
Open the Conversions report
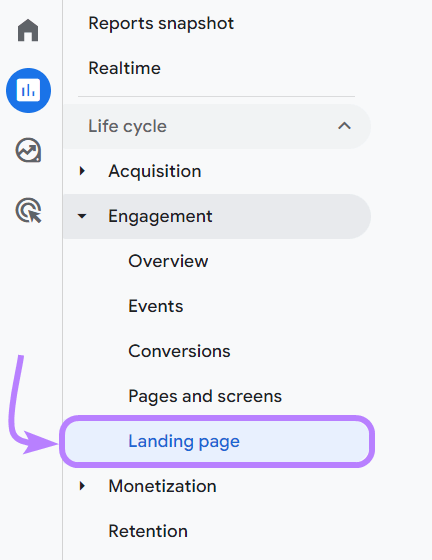179,351
